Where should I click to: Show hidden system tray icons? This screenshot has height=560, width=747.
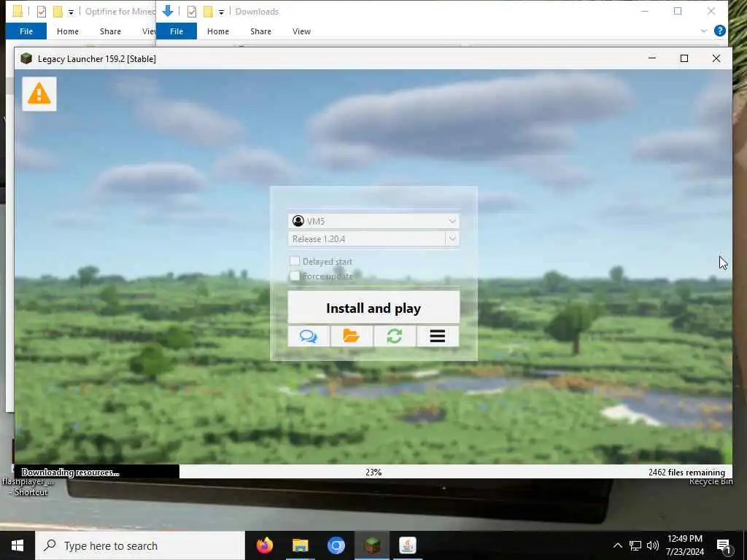pos(617,545)
